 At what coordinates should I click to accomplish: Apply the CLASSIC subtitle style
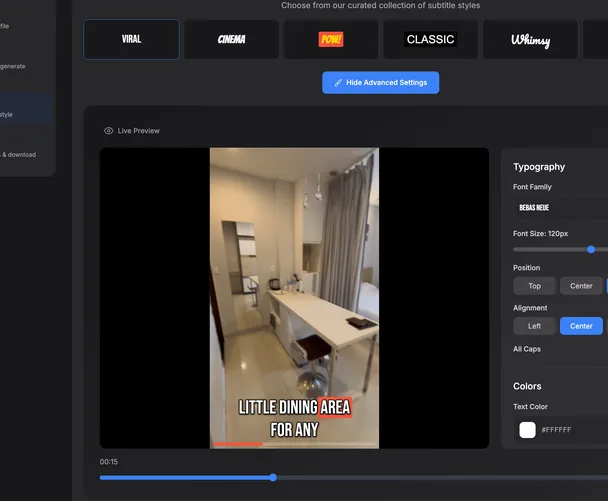(430, 39)
